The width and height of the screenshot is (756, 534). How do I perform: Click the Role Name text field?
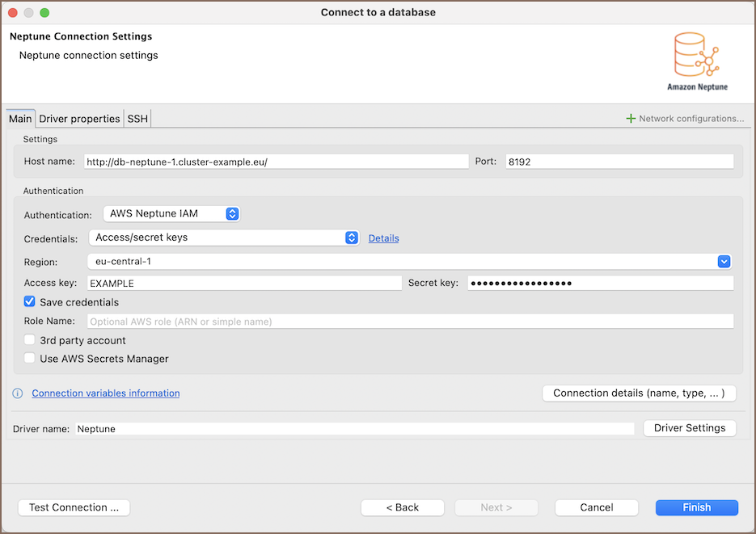(x=410, y=322)
